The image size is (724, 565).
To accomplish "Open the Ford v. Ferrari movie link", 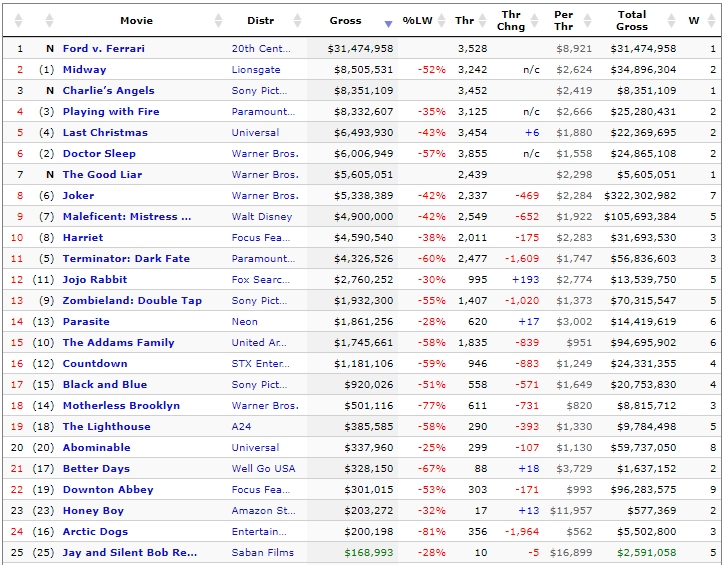I will click(x=103, y=48).
